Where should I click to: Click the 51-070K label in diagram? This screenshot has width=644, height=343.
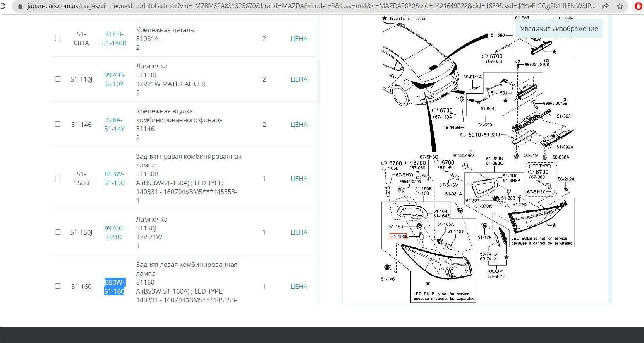point(483,206)
